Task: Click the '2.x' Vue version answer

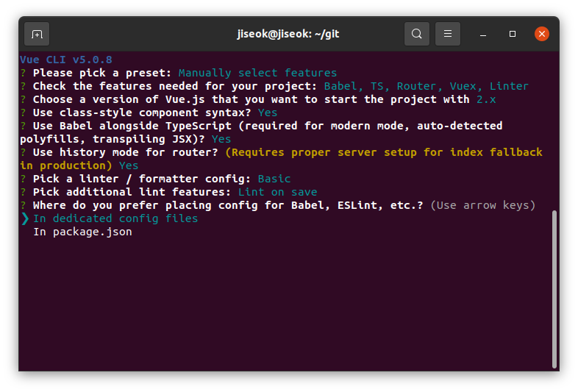Action: (x=486, y=99)
